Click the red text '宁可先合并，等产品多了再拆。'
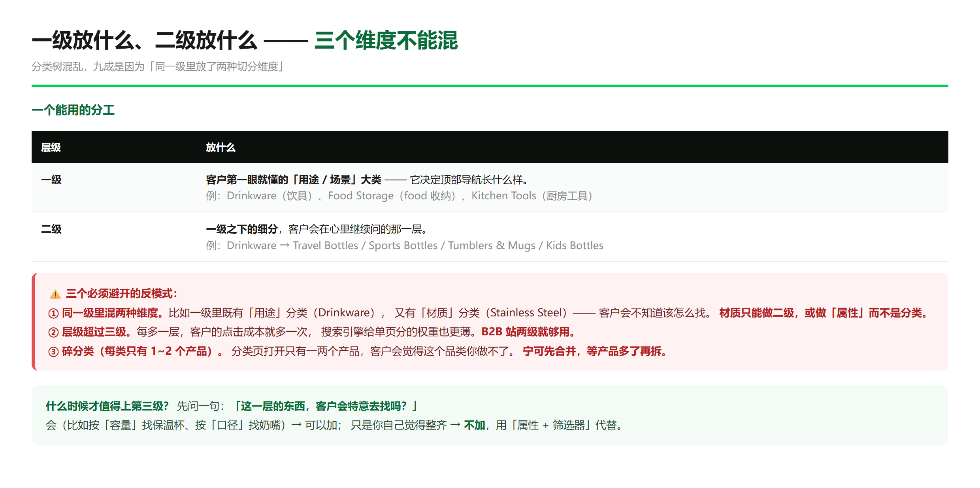Image resolution: width=980 pixels, height=488 pixels. 596,352
